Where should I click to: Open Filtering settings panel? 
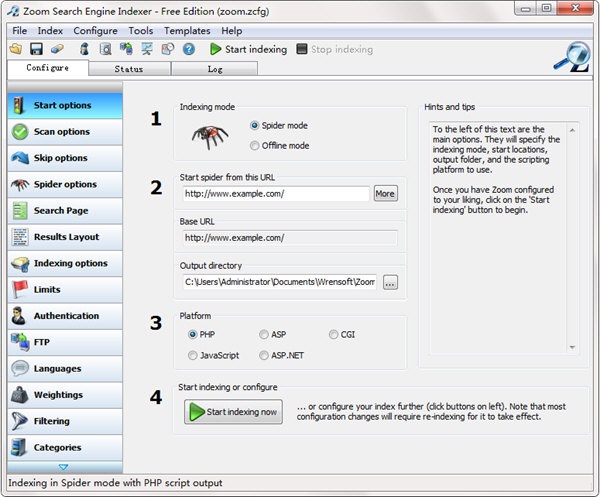tap(65, 421)
